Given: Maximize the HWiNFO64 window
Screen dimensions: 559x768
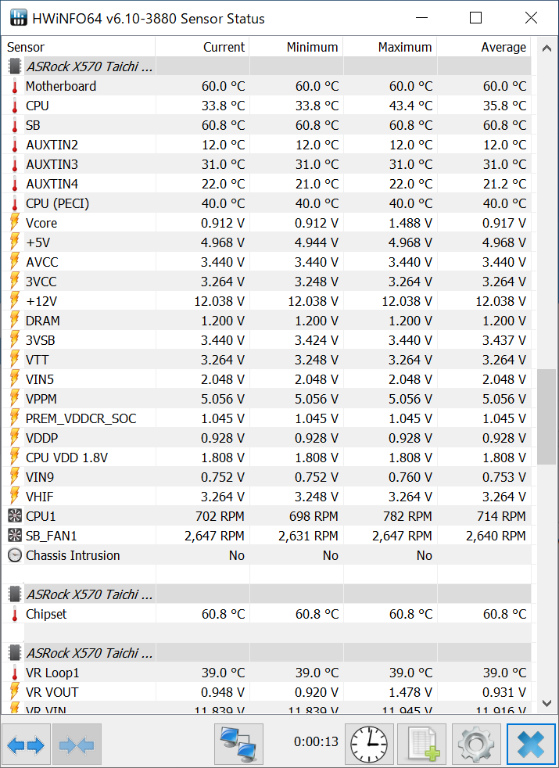Looking at the screenshot, I should [x=476, y=18].
